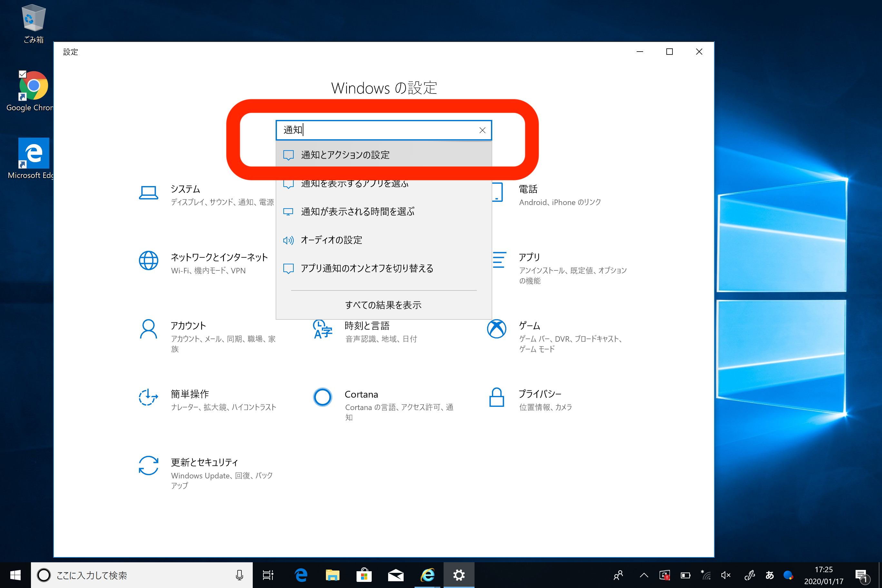Open the ゲーム Xbox icon
The height and width of the screenshot is (588, 882).
(x=496, y=329)
